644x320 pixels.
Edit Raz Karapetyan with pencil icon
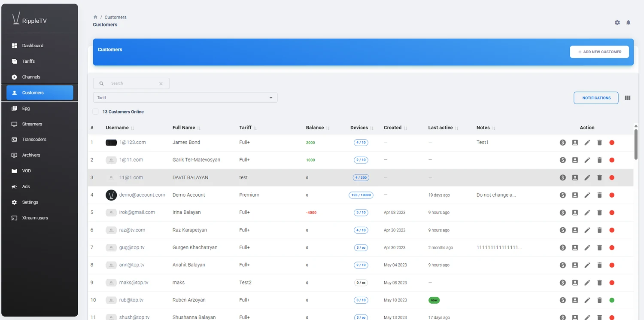(587, 230)
